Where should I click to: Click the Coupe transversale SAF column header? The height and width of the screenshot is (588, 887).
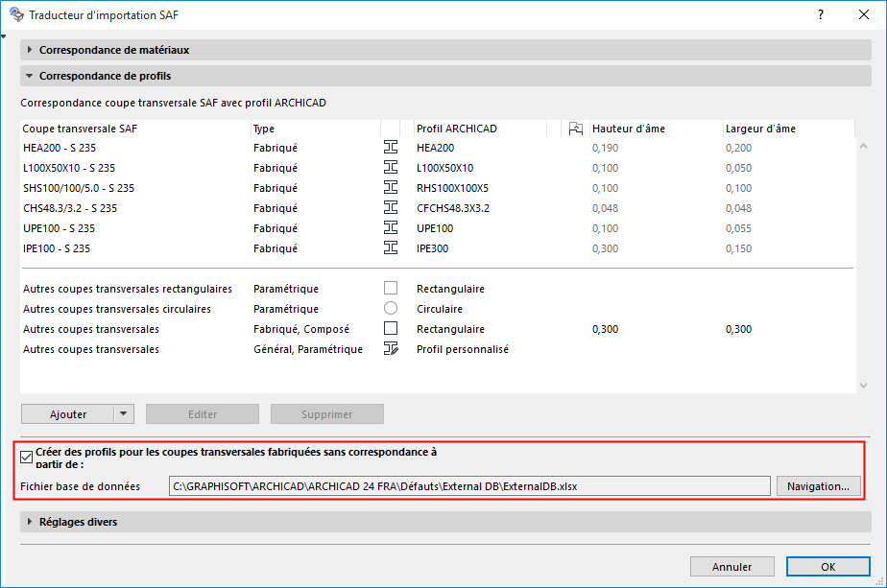coord(135,129)
